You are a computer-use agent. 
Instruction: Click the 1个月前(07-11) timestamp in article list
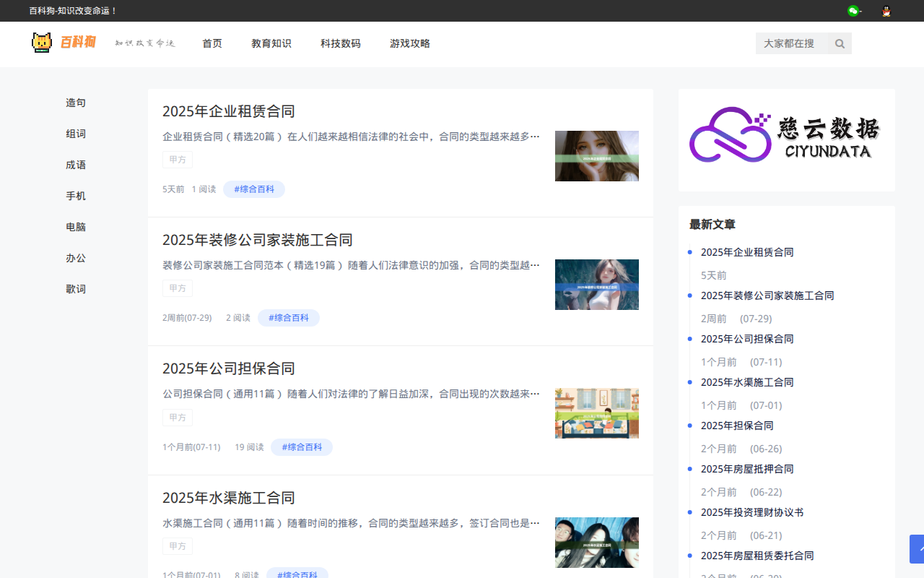[x=191, y=447]
